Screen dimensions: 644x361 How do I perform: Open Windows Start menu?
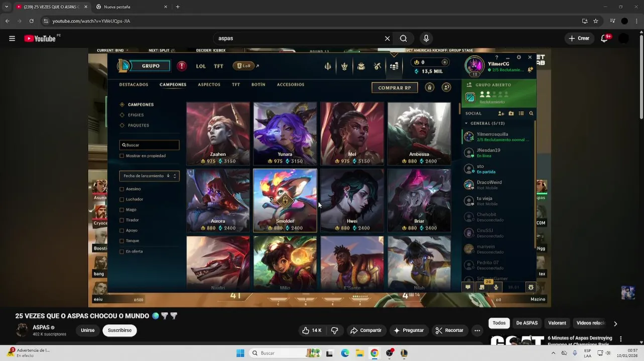pyautogui.click(x=240, y=353)
